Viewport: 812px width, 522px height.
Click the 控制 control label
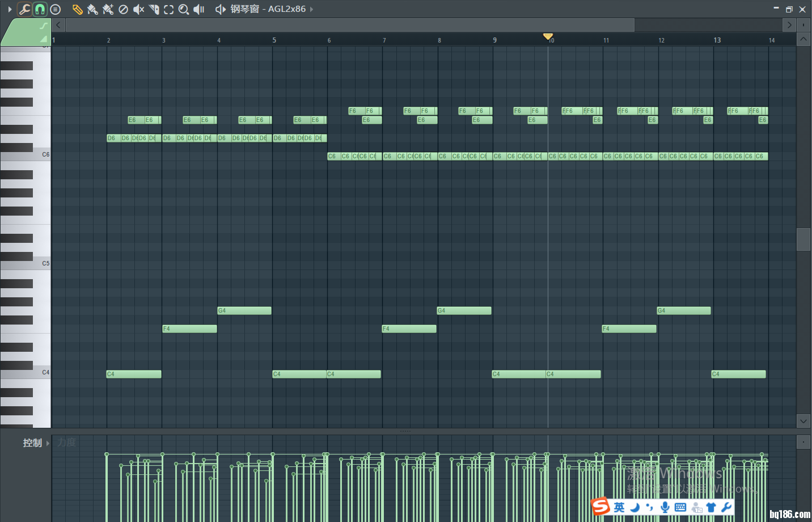(32, 443)
